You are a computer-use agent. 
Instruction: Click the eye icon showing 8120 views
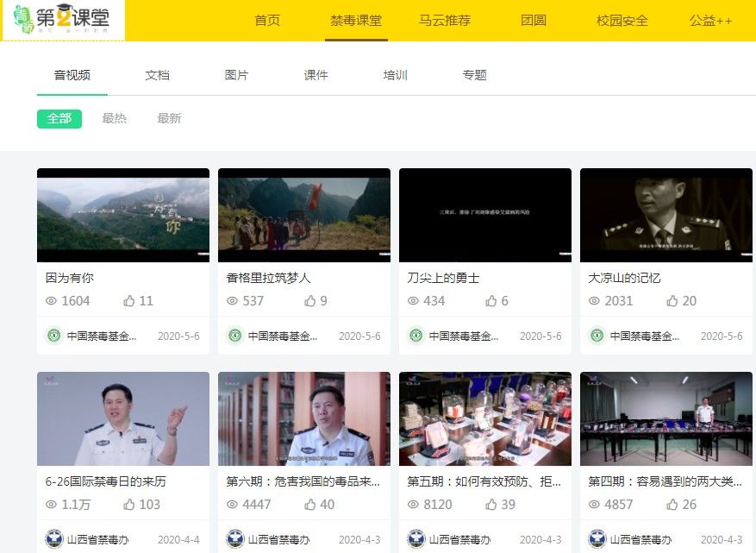coord(412,505)
